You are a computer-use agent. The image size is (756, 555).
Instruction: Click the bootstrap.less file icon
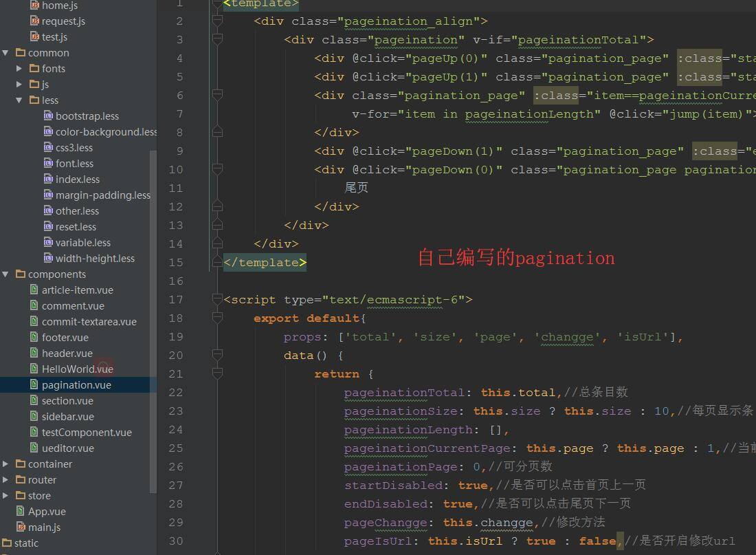48,116
